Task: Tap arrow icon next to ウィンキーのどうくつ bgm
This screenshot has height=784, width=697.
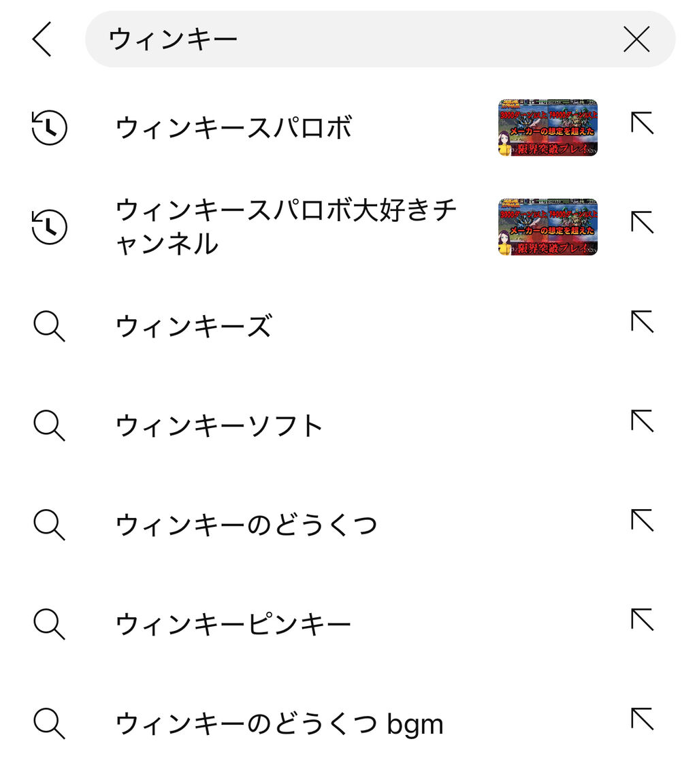Action: (642, 719)
